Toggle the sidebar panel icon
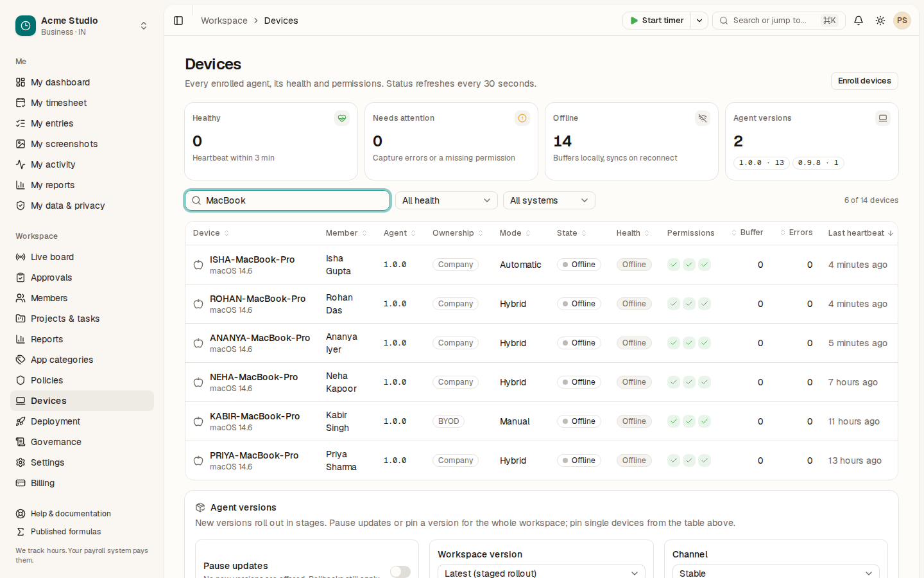 pyautogui.click(x=178, y=21)
